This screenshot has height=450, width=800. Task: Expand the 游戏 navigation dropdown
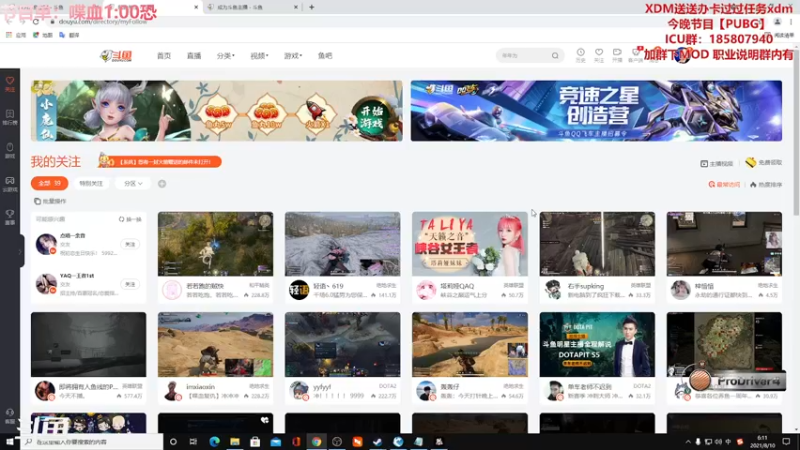293,56
